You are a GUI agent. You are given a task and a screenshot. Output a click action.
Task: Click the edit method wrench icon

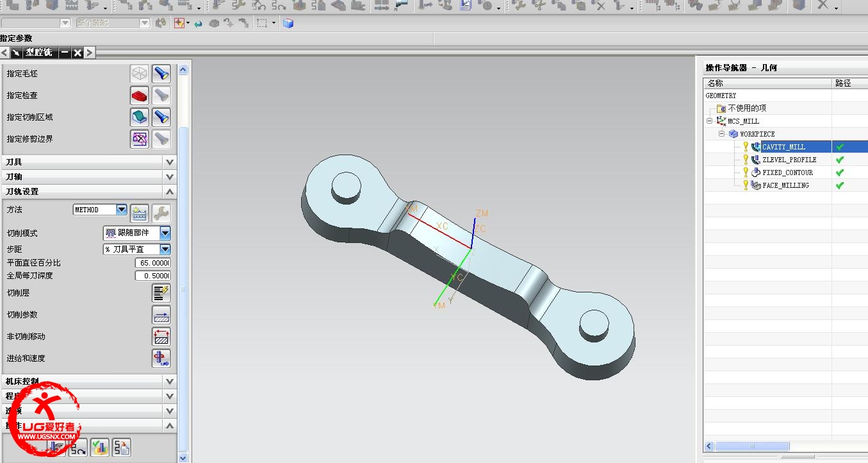coord(161,213)
